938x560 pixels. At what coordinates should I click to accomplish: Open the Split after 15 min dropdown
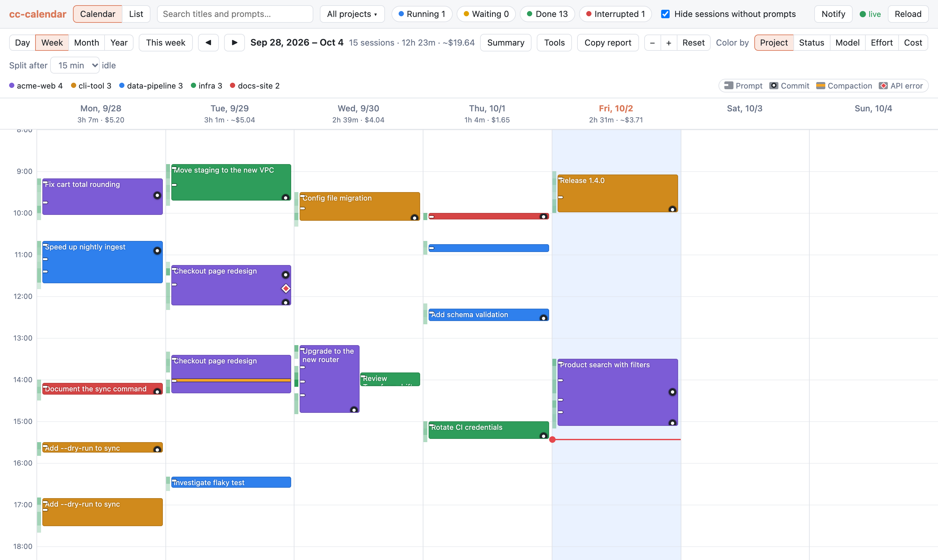coord(75,65)
